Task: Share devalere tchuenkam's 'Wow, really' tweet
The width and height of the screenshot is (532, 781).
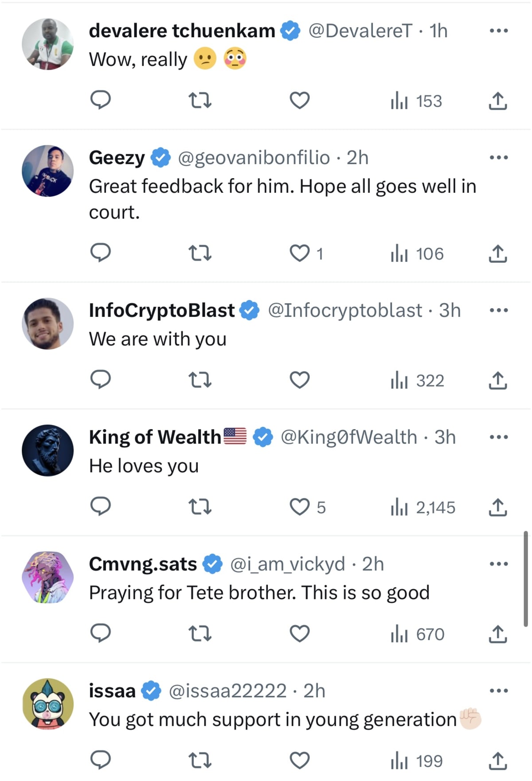Action: [498, 101]
